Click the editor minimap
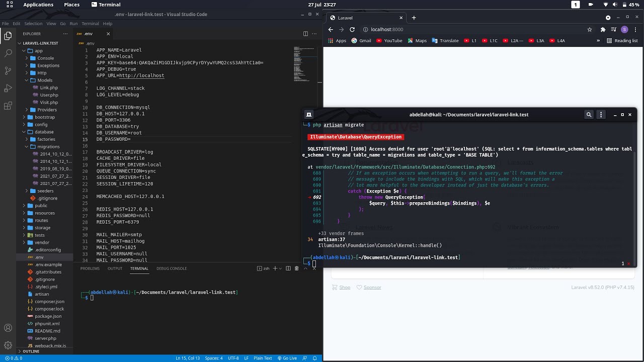Screen dimensions: 644x362 click(x=304, y=64)
